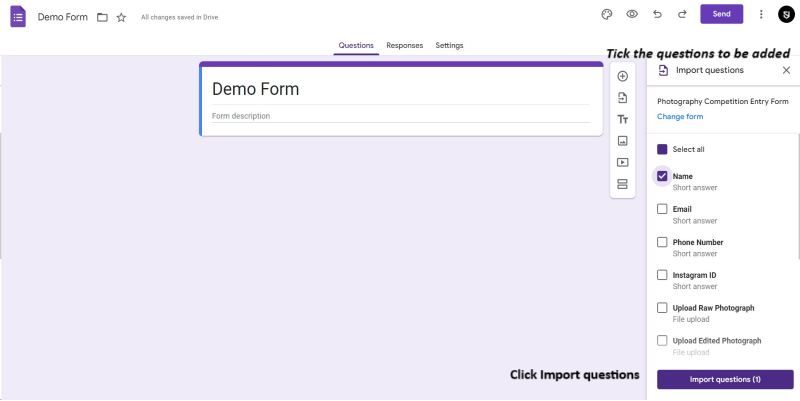Undo the last change
This screenshot has height=401, width=800.
tap(657, 14)
